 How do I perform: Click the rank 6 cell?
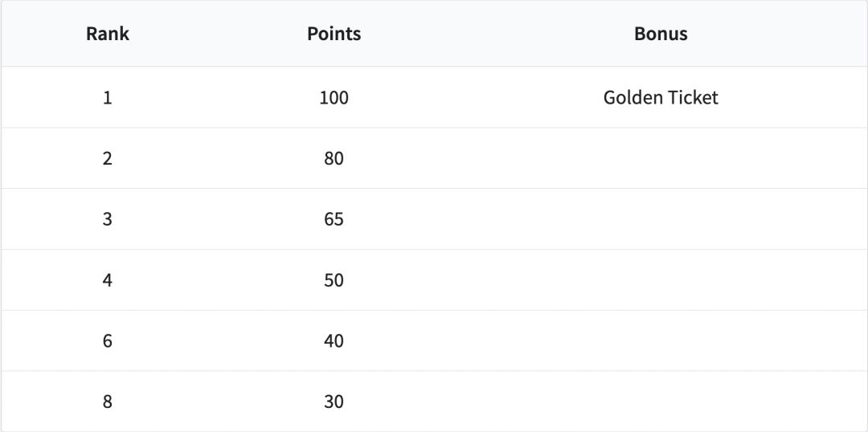coord(108,341)
